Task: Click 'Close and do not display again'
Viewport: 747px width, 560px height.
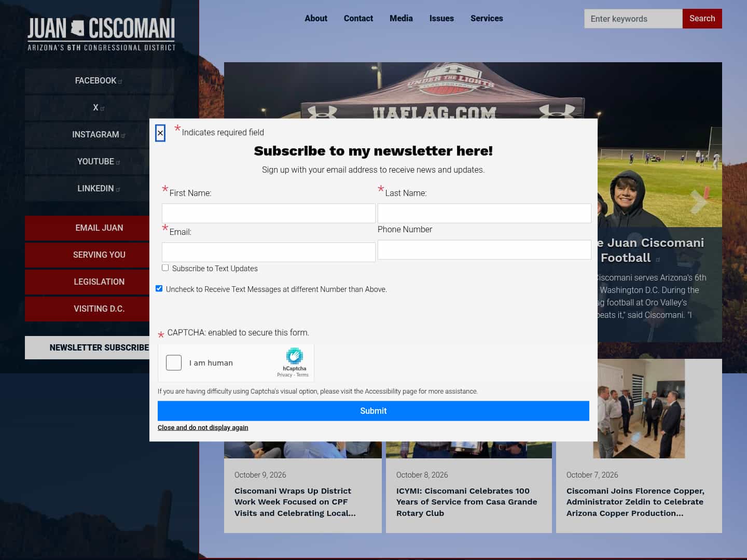Action: [203, 428]
